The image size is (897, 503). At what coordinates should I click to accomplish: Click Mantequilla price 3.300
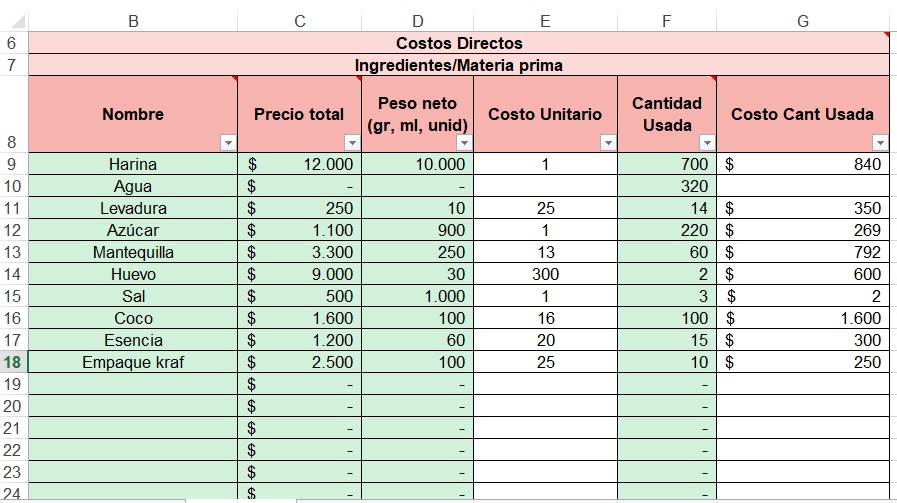point(300,252)
